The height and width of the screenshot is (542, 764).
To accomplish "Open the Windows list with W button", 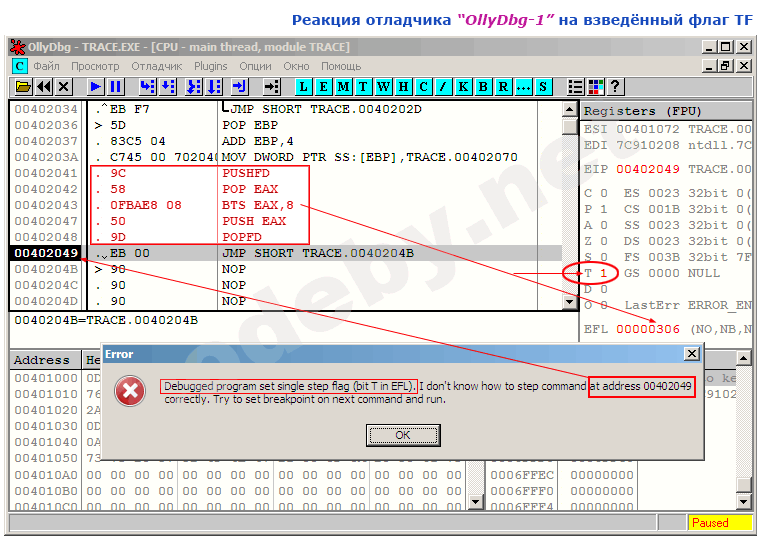I will tap(383, 87).
